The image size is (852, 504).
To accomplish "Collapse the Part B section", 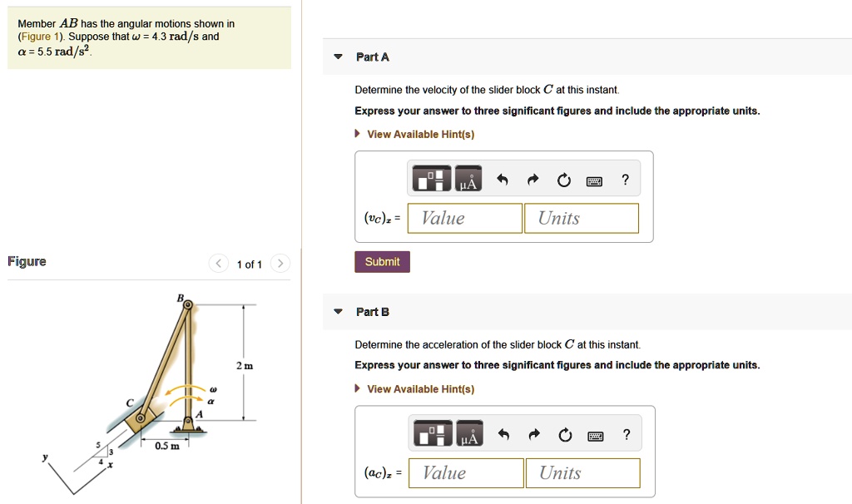I will click(338, 312).
